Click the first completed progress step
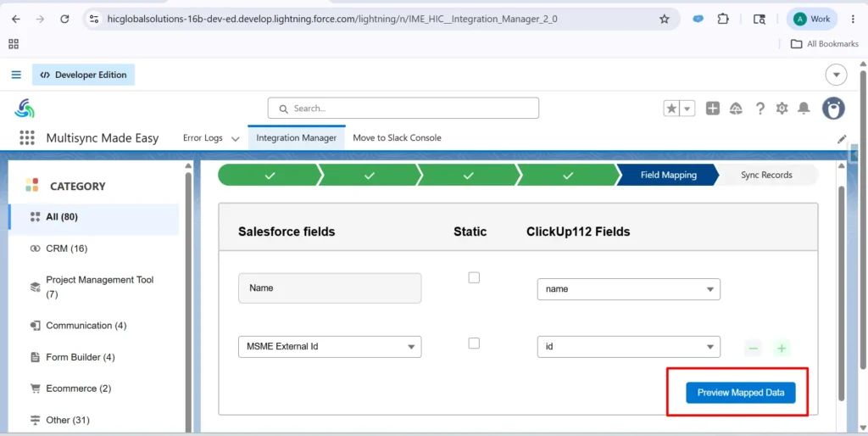Viewport: 868px width, 436px height. click(269, 175)
